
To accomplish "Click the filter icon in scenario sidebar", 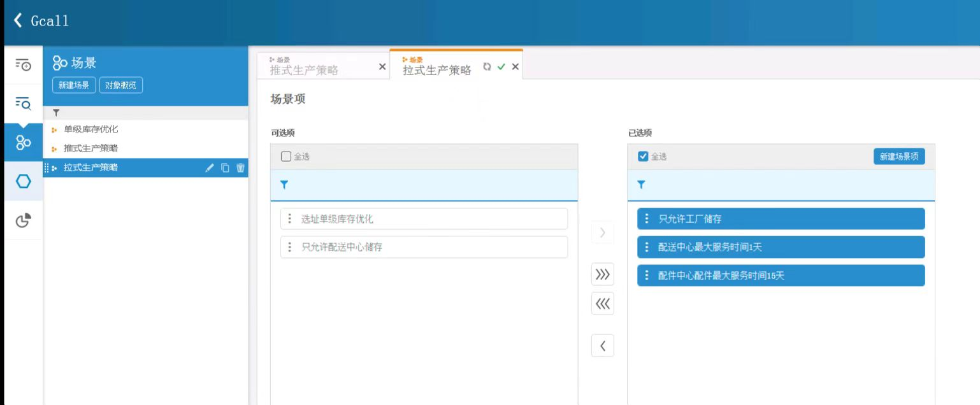I will (56, 113).
